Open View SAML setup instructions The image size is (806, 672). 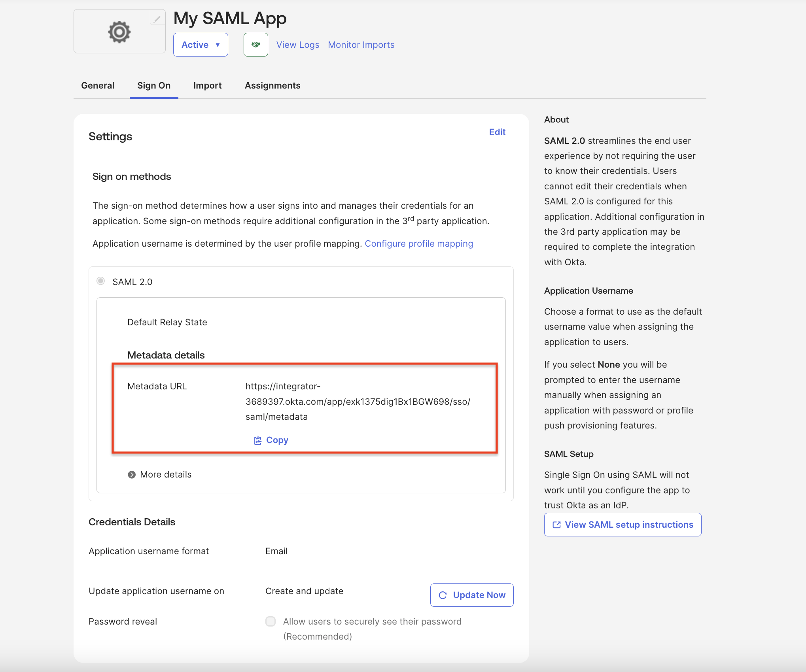(623, 525)
